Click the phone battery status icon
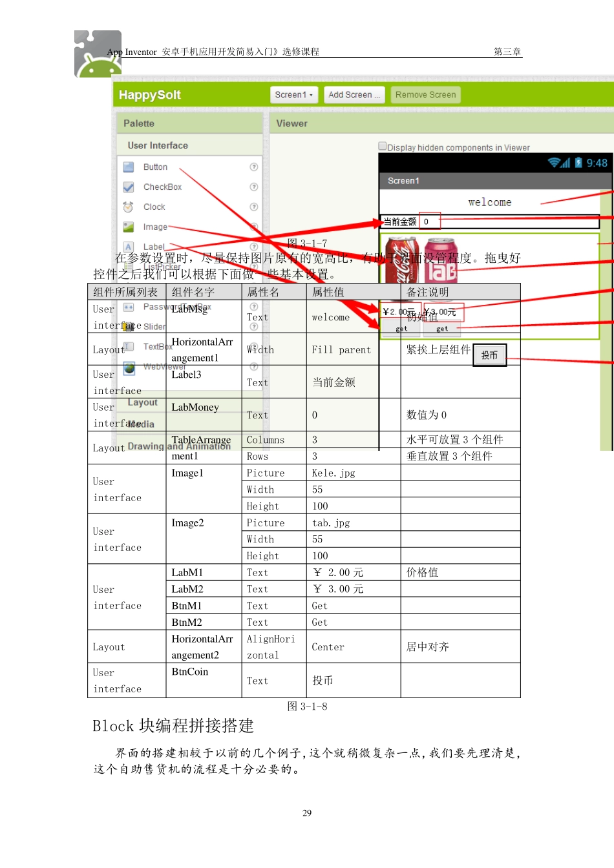This screenshot has height=868, width=614. tap(578, 163)
